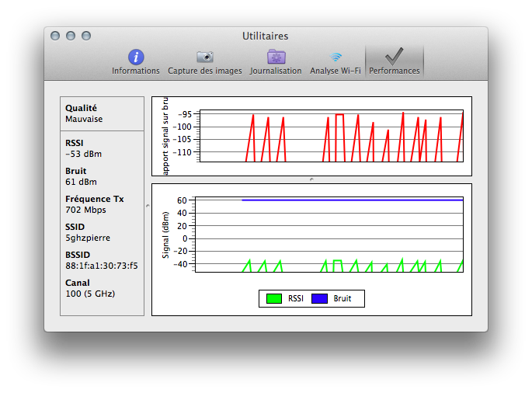Click the green RSSI legend swatch

point(274,298)
